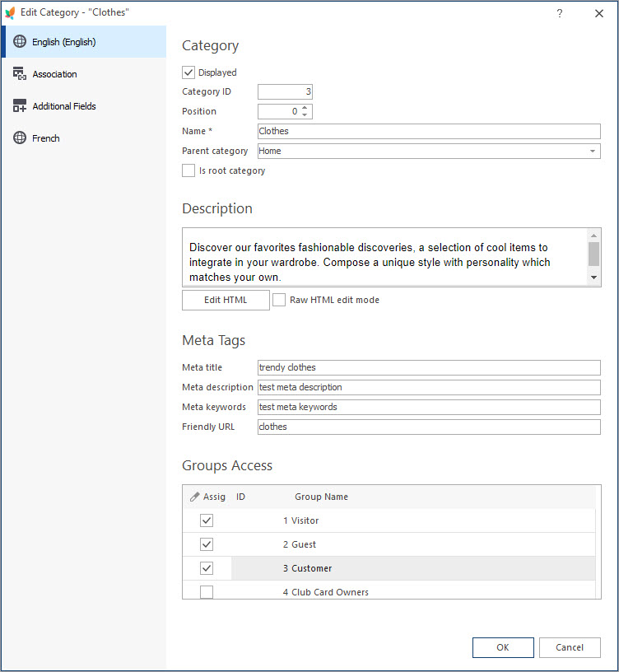Screen dimensions: 619x672
Task: Click the English globe icon in sidebar
Action: click(20, 41)
